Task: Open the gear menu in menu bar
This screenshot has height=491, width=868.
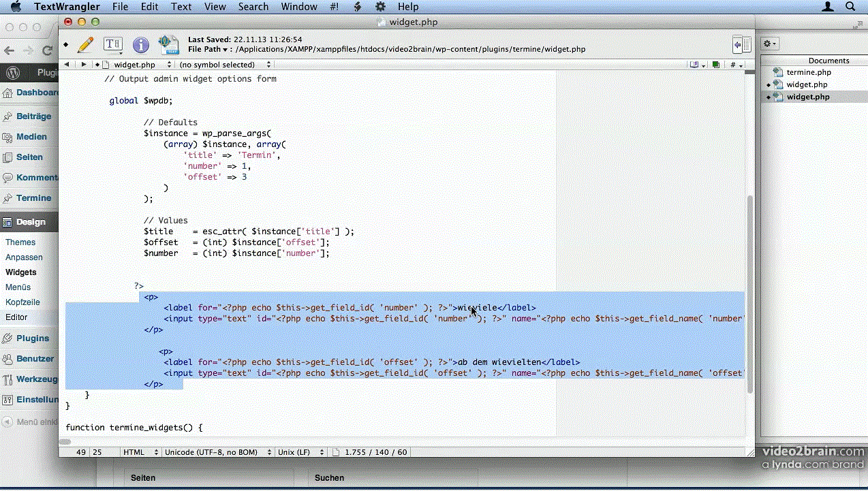Action: [380, 7]
